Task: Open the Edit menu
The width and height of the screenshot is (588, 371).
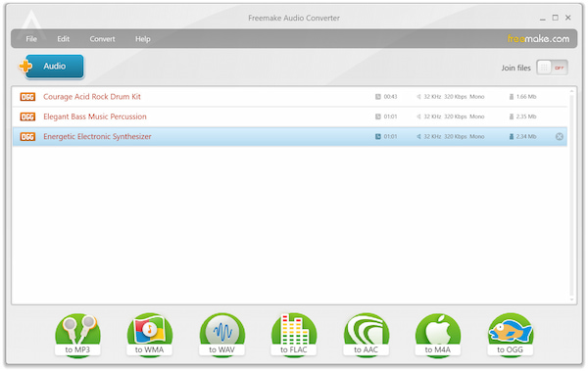Action: [64, 39]
